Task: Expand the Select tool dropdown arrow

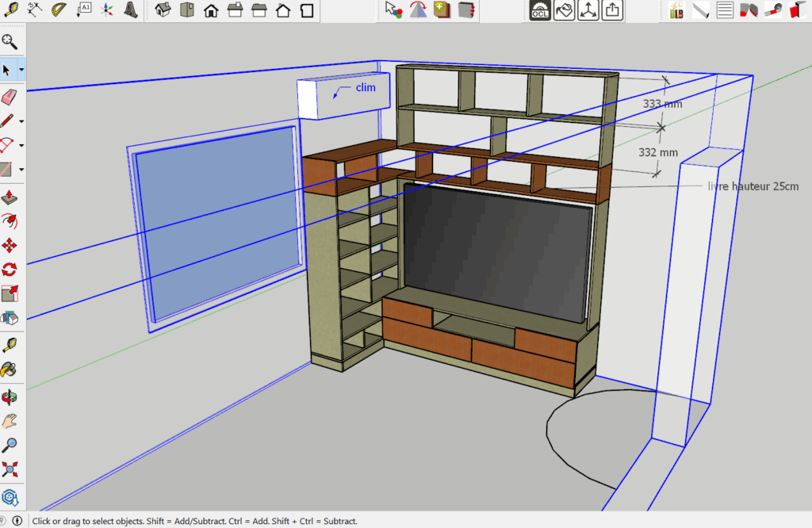Action: point(21,71)
